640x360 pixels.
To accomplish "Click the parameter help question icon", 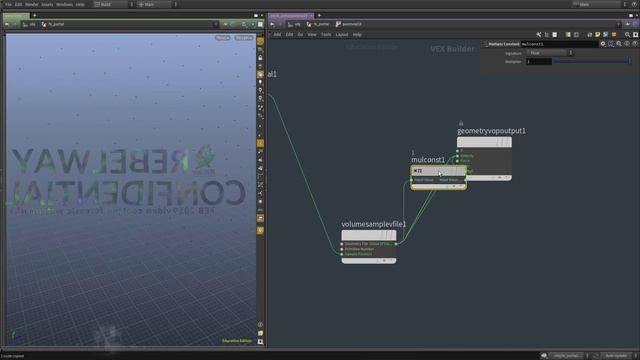I will 635,44.
